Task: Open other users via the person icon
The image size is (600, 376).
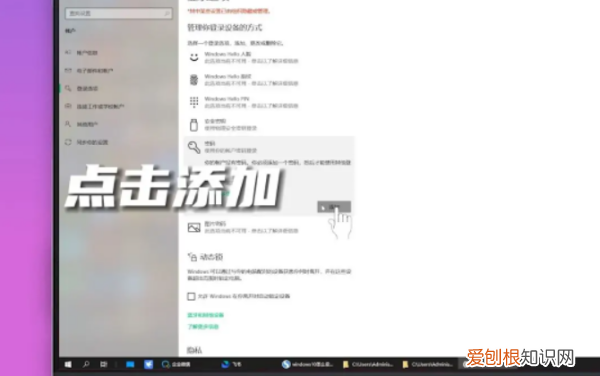Action: 82,124
